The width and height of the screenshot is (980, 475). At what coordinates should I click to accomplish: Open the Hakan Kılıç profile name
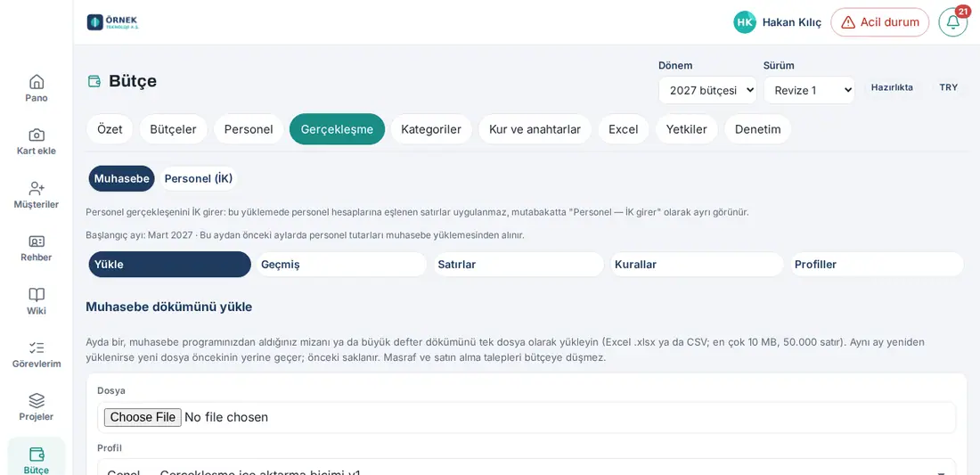[x=792, y=22]
